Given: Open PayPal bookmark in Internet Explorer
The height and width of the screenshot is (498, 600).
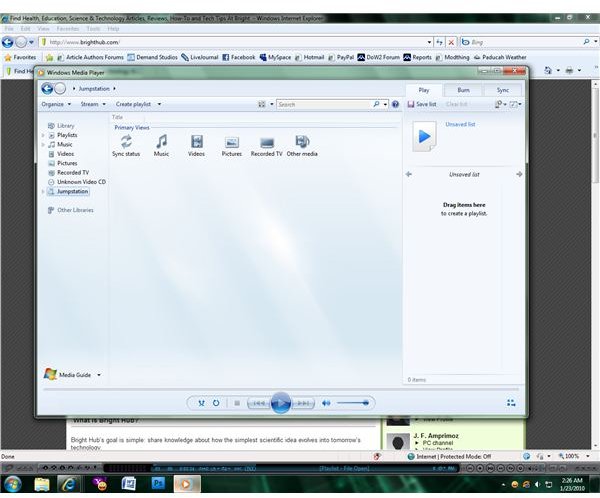Looking at the screenshot, I should (341, 57).
